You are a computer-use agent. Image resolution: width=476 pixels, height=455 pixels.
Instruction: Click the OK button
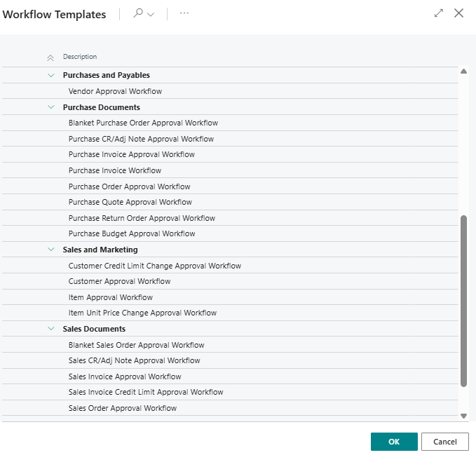tap(394, 442)
